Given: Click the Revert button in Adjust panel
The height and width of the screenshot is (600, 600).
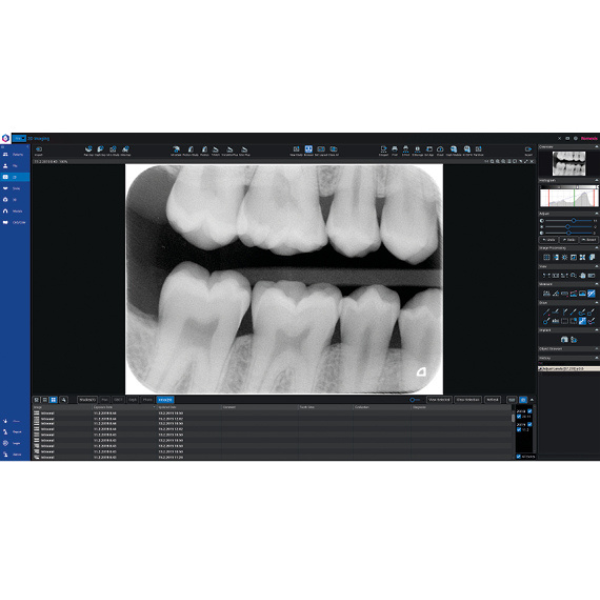Looking at the screenshot, I should click(x=588, y=240).
